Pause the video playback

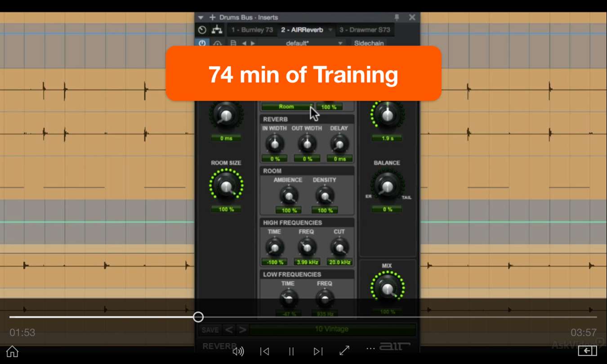291,351
